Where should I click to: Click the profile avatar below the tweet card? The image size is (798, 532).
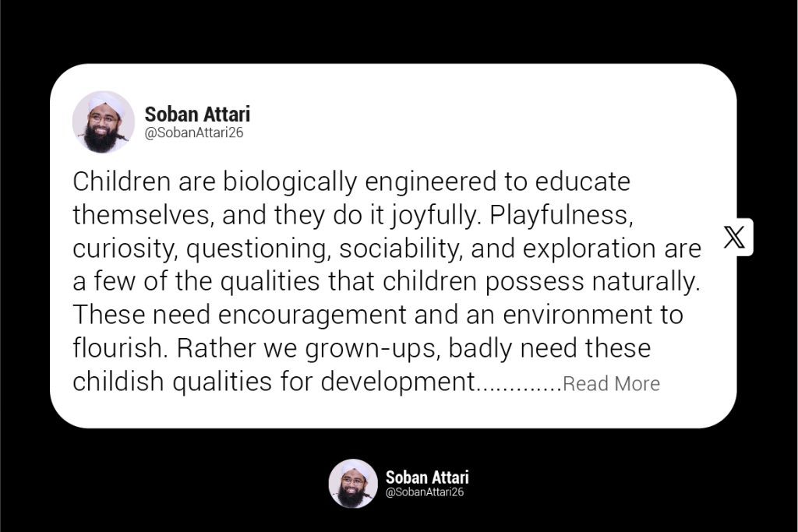[353, 484]
